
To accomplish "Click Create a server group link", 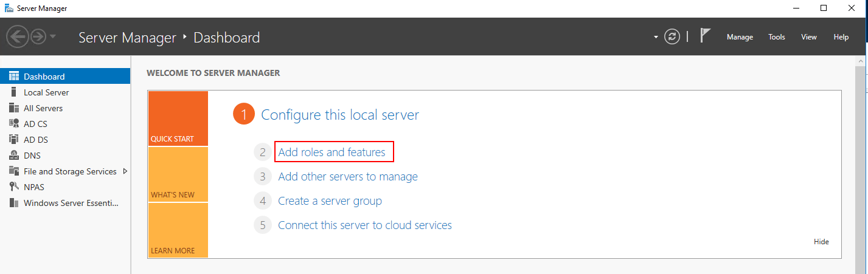I will pyautogui.click(x=330, y=200).
